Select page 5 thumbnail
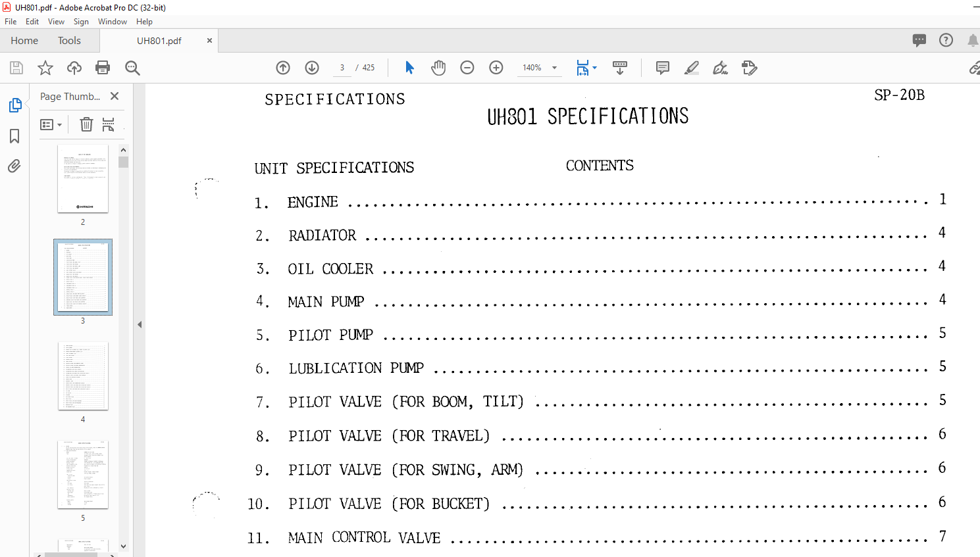Viewport: 980px width, 557px height. click(83, 475)
